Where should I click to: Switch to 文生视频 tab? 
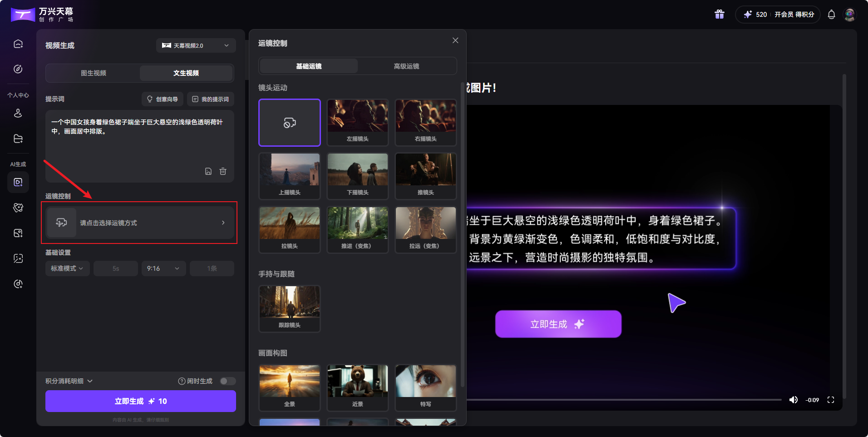click(186, 73)
